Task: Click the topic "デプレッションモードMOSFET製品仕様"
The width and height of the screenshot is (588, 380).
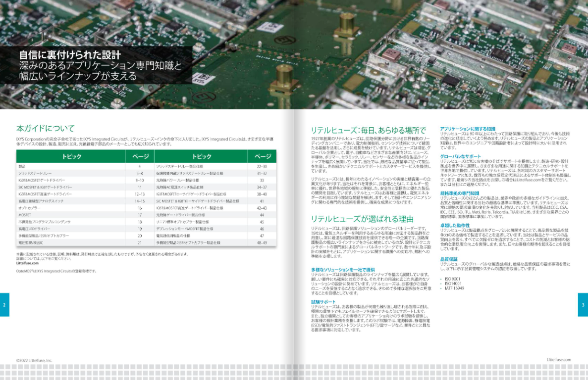Action: pyautogui.click(x=184, y=229)
